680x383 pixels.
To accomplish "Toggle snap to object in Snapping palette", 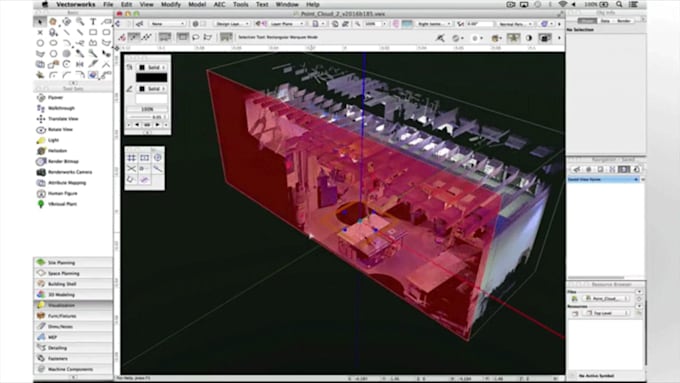I will tap(144, 157).
